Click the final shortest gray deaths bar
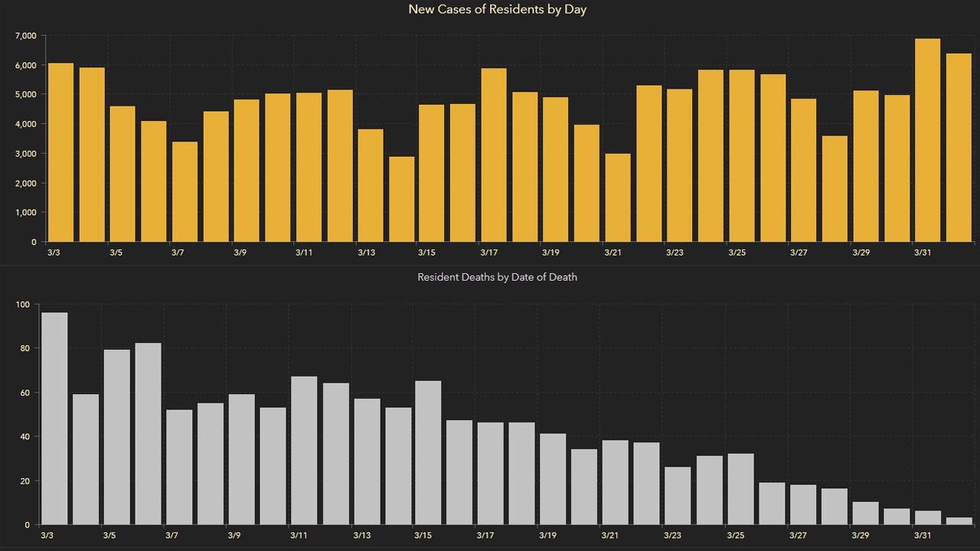The width and height of the screenshot is (980, 551). tap(959, 521)
